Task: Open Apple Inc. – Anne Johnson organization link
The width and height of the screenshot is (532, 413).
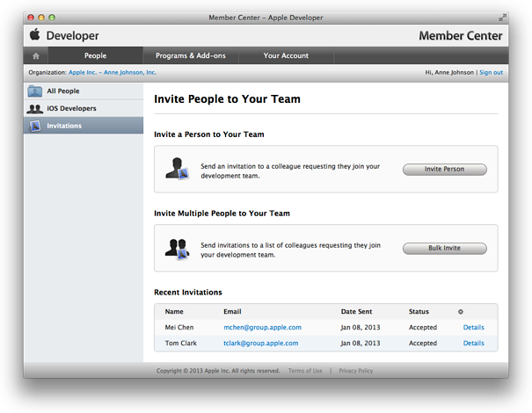Action: [x=113, y=73]
